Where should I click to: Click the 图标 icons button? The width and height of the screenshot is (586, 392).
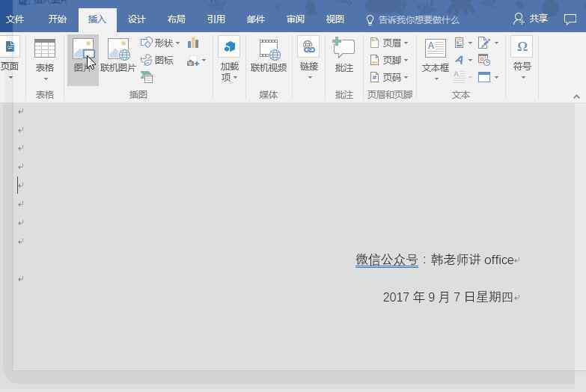click(x=157, y=60)
